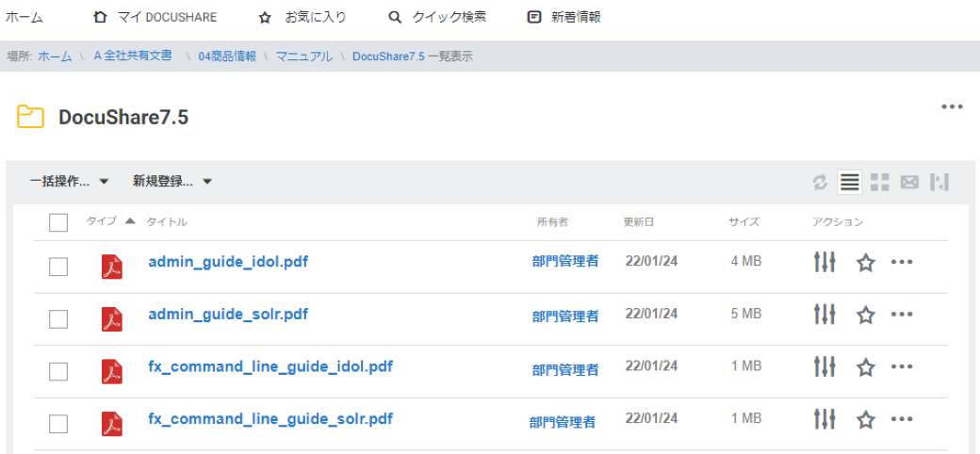Select all items header checkbox

(58, 222)
